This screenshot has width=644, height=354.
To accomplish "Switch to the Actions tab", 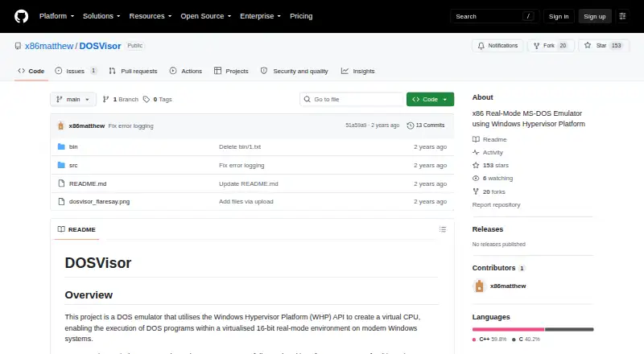I will (x=186, y=71).
